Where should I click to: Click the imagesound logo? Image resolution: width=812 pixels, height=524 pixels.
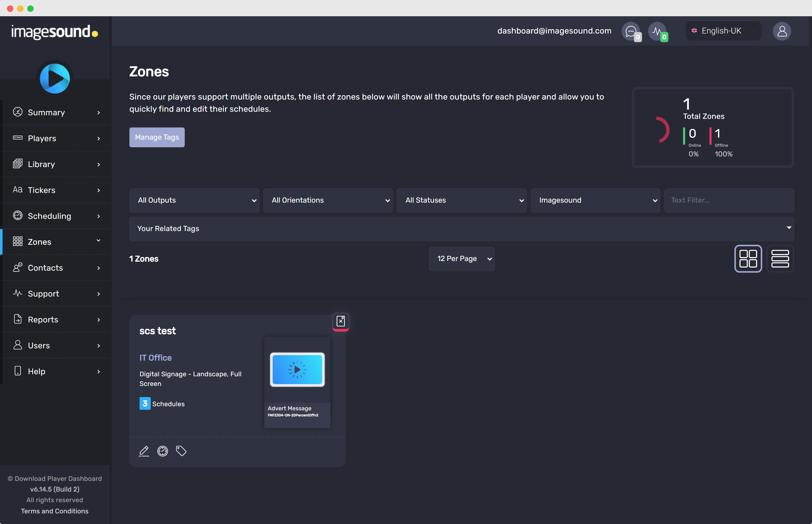[x=55, y=32]
